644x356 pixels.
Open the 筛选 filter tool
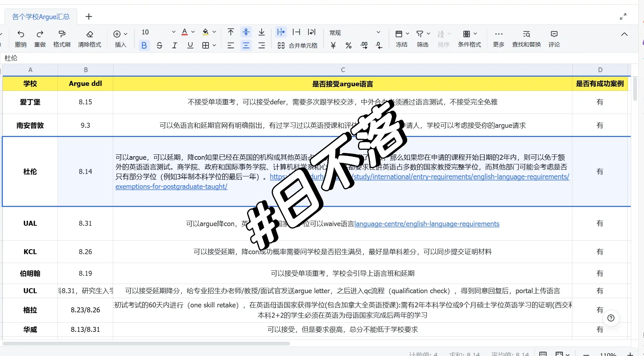click(423, 39)
